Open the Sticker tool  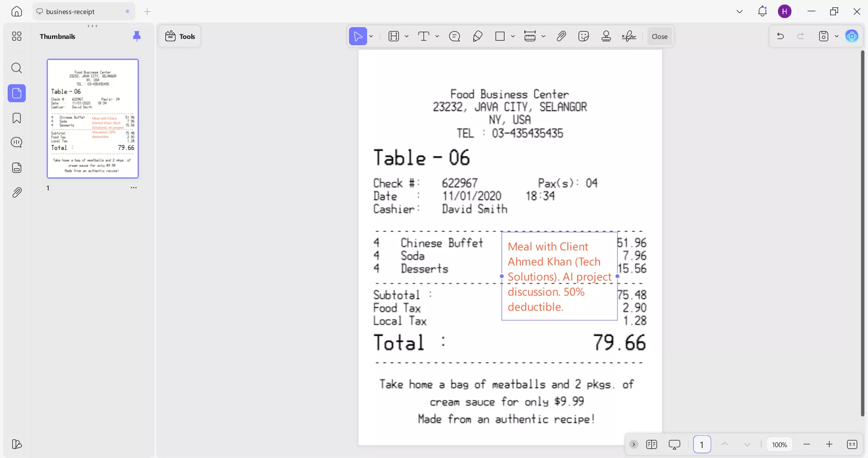click(x=584, y=36)
